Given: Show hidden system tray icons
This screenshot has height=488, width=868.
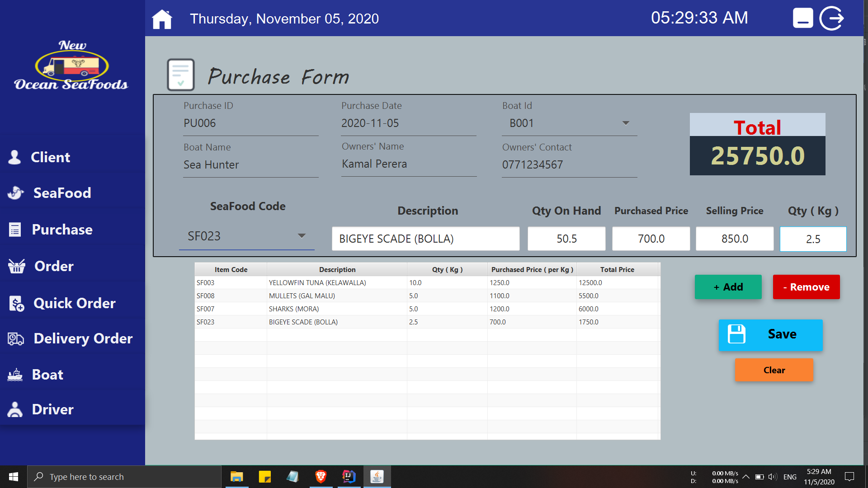Looking at the screenshot, I should click(x=746, y=477).
